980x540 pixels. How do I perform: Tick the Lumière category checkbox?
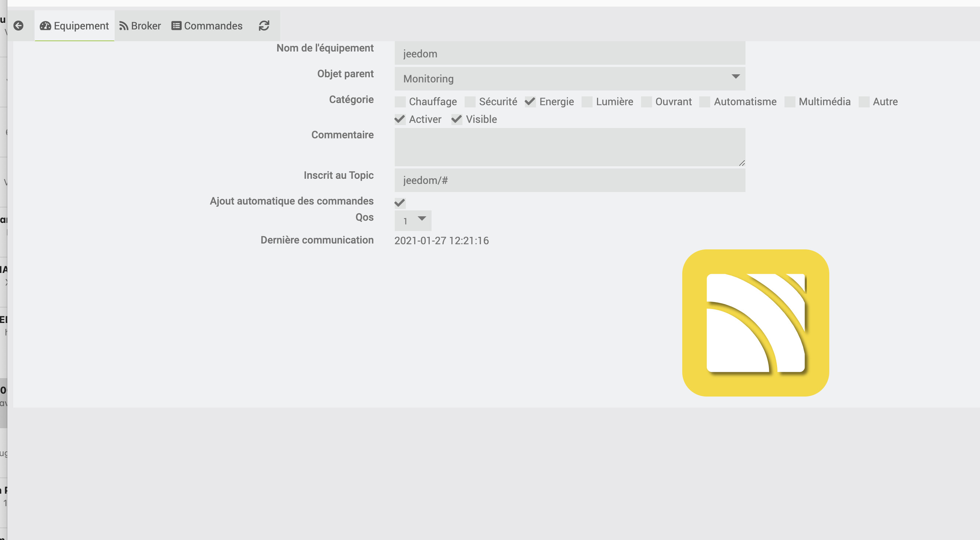[x=587, y=102]
